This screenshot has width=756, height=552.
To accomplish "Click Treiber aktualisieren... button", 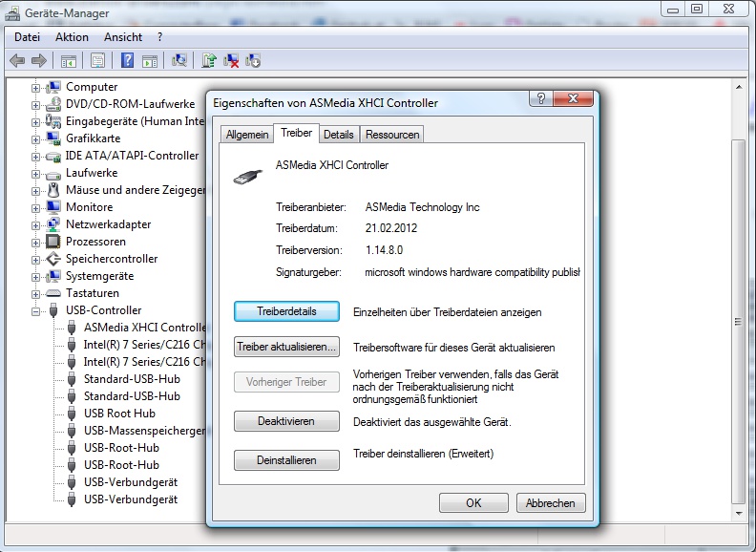I will click(286, 347).
